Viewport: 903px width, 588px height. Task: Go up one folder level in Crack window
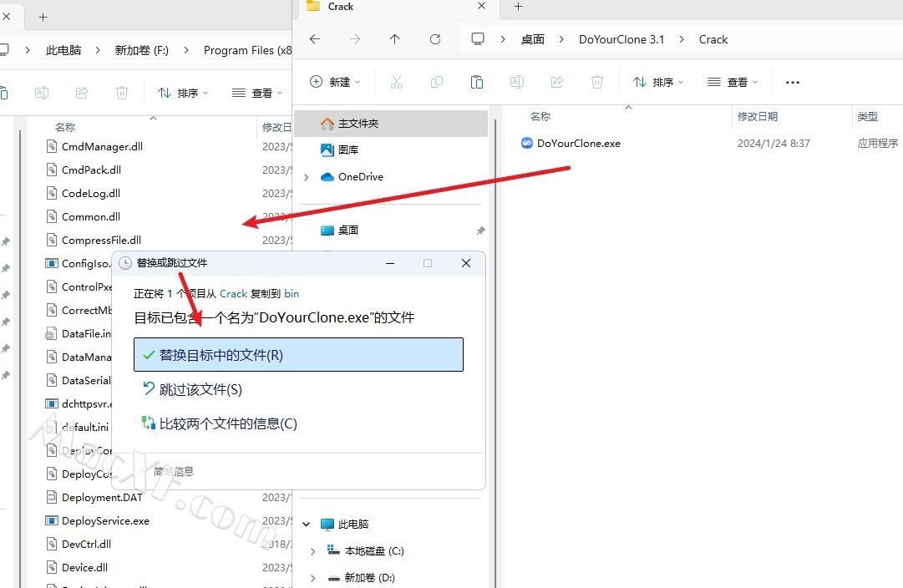[394, 39]
